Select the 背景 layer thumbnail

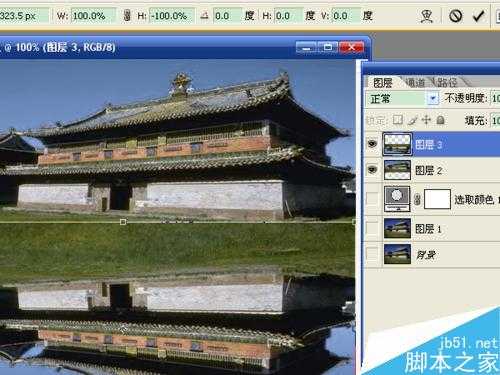[x=397, y=254]
